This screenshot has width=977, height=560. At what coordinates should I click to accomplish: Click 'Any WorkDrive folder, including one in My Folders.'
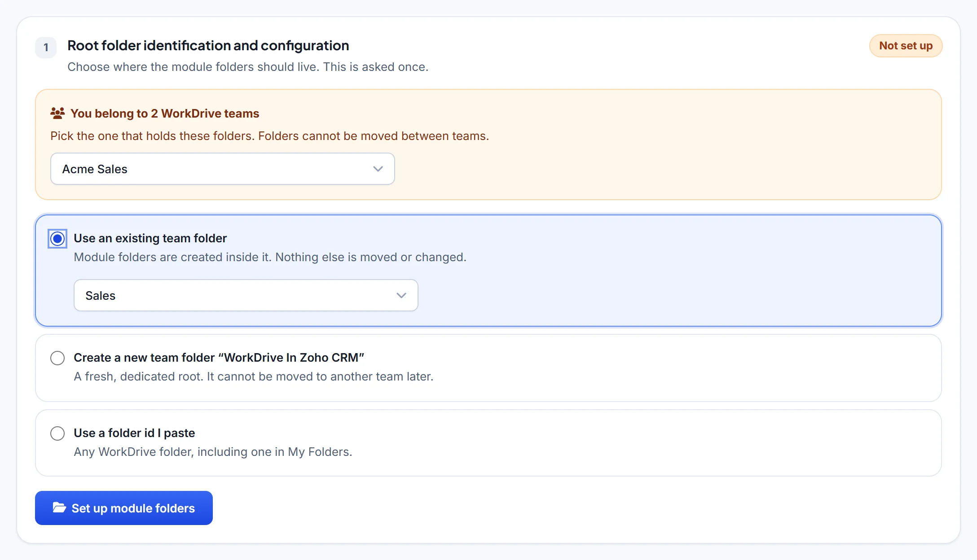tap(213, 452)
